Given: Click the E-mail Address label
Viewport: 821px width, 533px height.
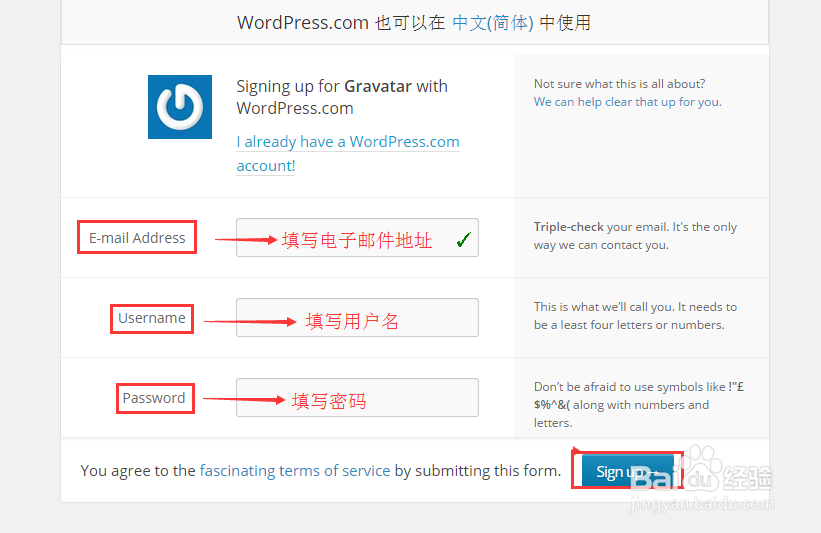Looking at the screenshot, I should (137, 238).
